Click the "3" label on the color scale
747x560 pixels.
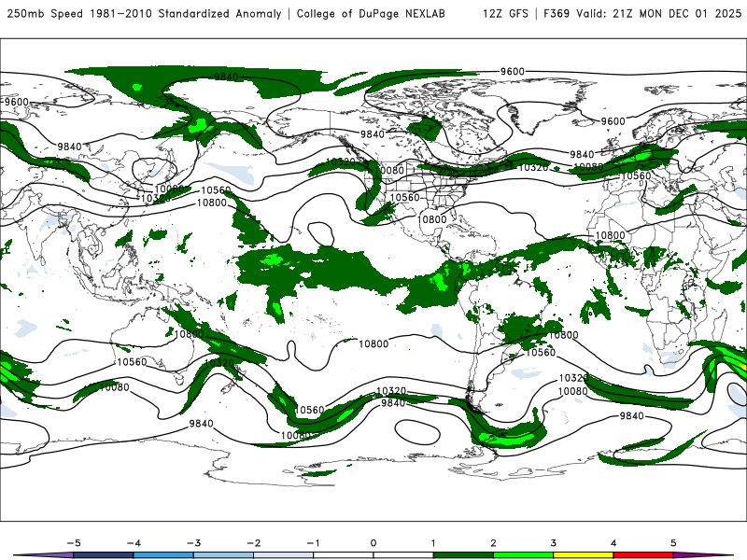tap(554, 543)
